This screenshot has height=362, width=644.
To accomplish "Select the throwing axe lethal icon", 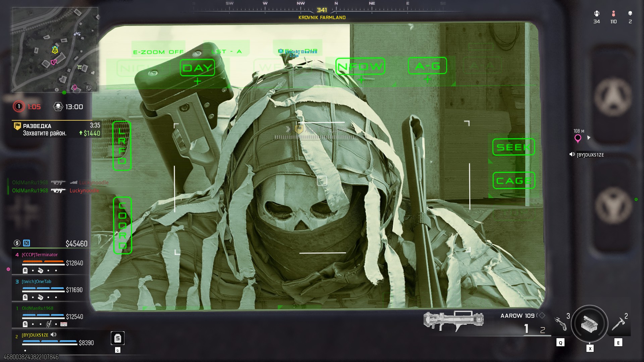I will pyautogui.click(x=618, y=324).
